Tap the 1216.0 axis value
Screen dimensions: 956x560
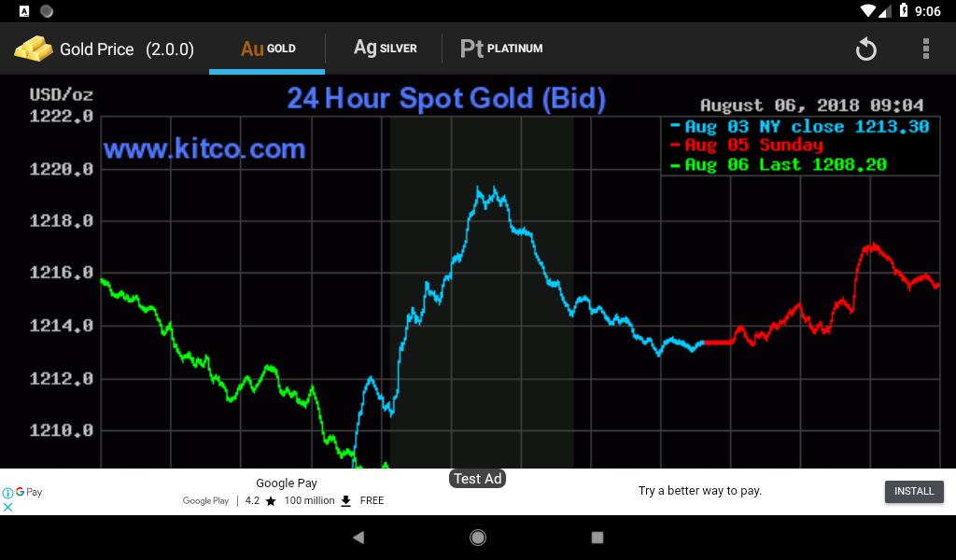click(x=61, y=273)
